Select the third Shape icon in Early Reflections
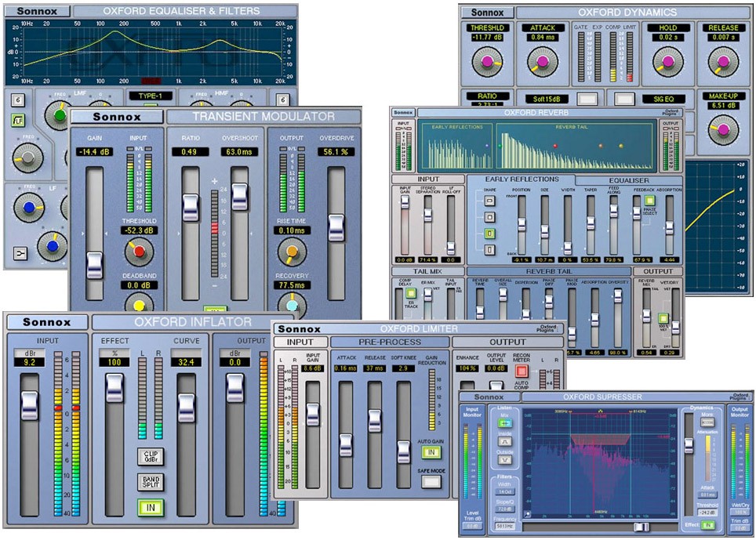Screen dimensions: 756x540 tap(489, 233)
